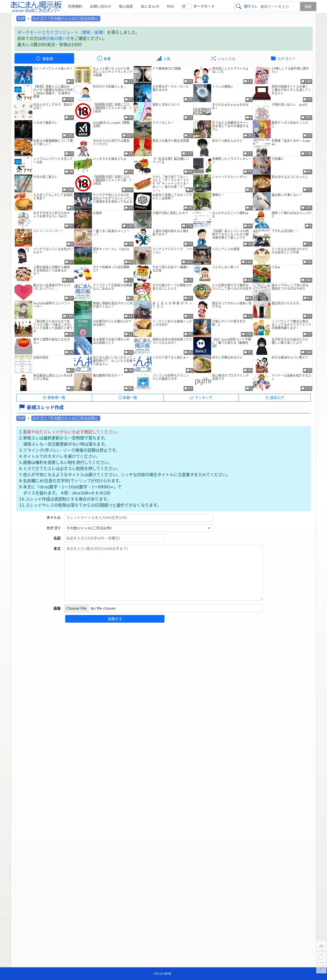Open thread titled トロンアレスの感想
Screen dimensions: 327x980
(226, 249)
